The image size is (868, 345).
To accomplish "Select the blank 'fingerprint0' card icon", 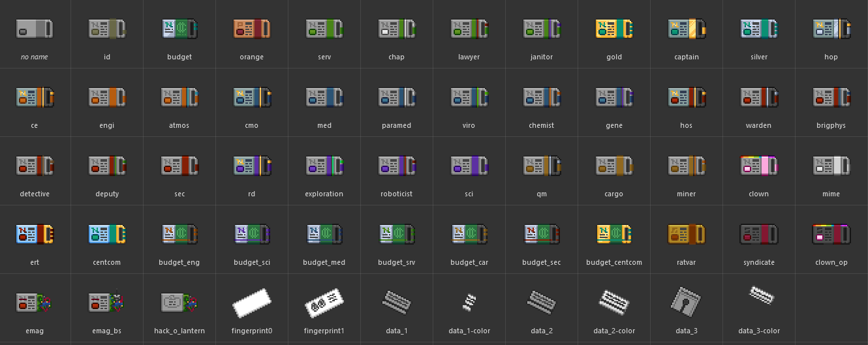I will click(252, 303).
